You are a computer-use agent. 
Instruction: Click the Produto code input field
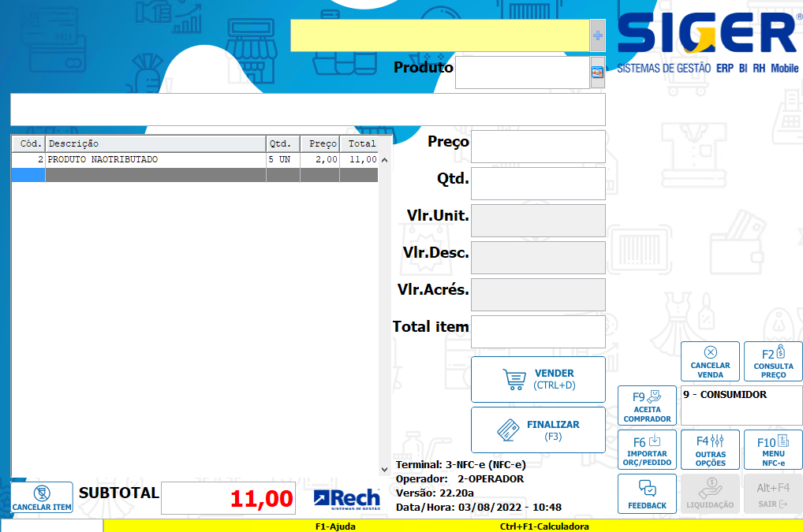(522, 73)
